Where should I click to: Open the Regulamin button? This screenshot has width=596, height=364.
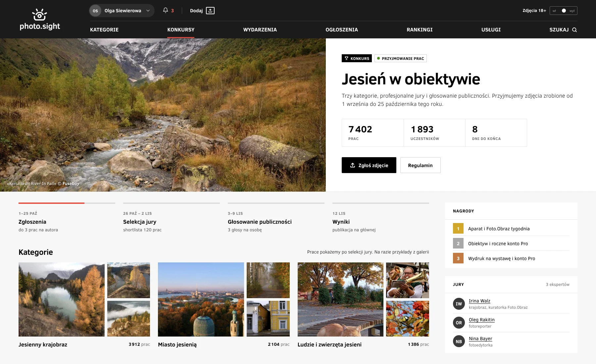[420, 165]
